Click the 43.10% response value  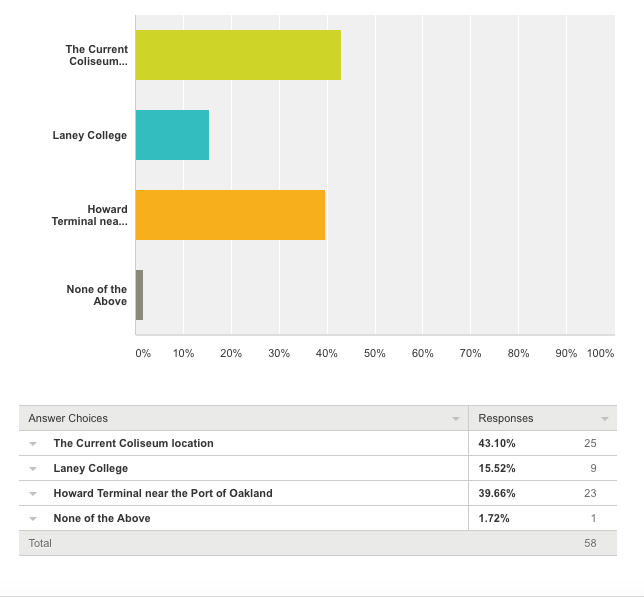tap(497, 443)
